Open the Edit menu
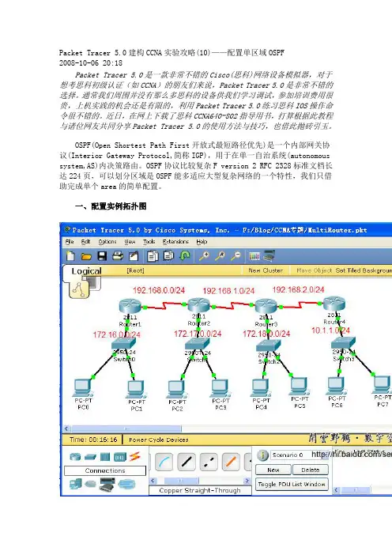The height and width of the screenshot is (555, 392). pyautogui.click(x=85, y=241)
